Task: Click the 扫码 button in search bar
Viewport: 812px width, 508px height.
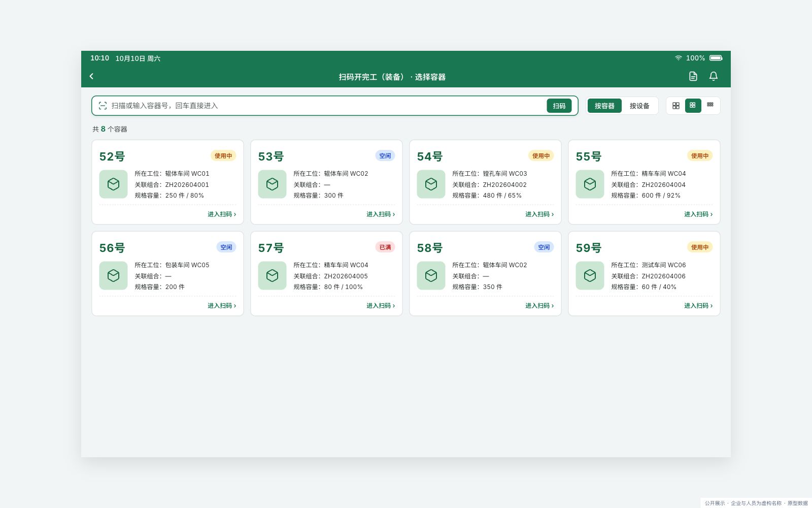Action: point(559,106)
